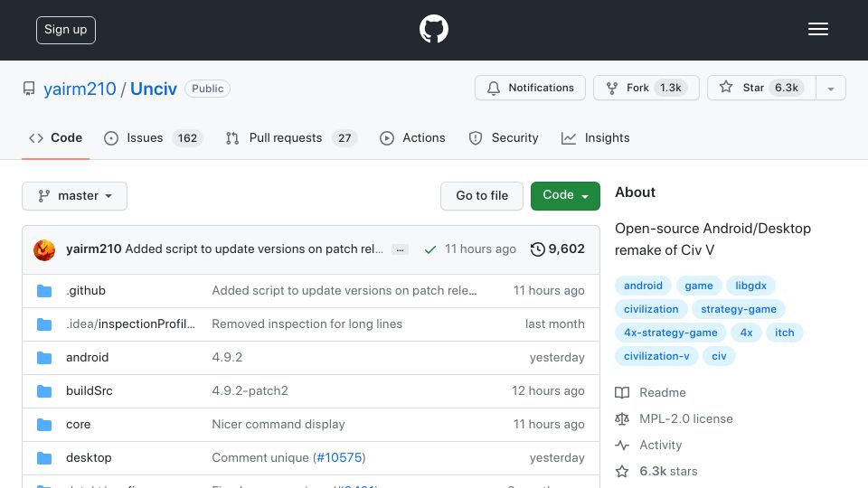
Task: Open '4.9.2-patch2' commit message
Action: pyautogui.click(x=250, y=390)
